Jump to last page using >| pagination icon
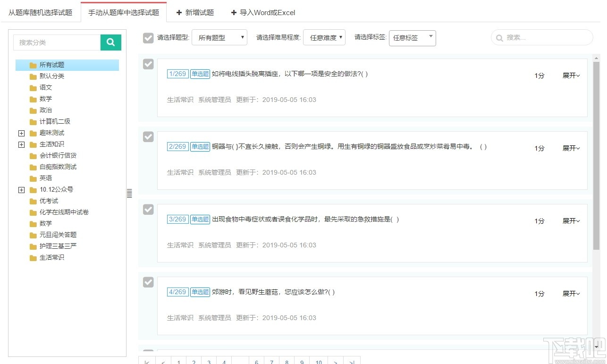 point(351,361)
